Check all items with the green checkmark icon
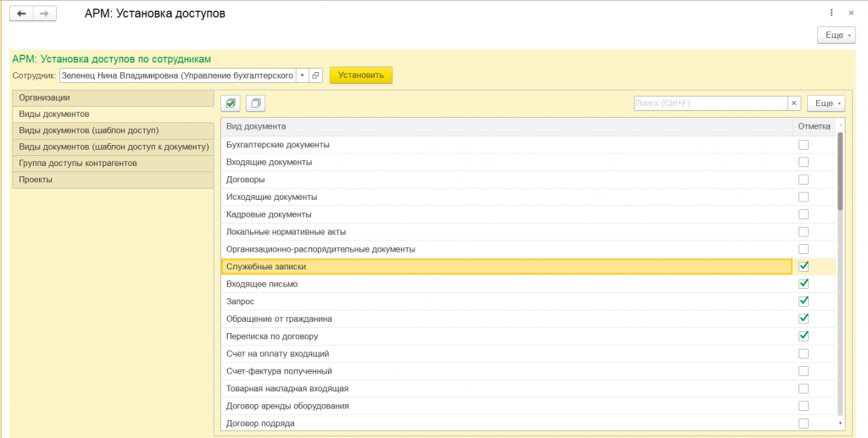The height and width of the screenshot is (438, 868). click(x=231, y=103)
